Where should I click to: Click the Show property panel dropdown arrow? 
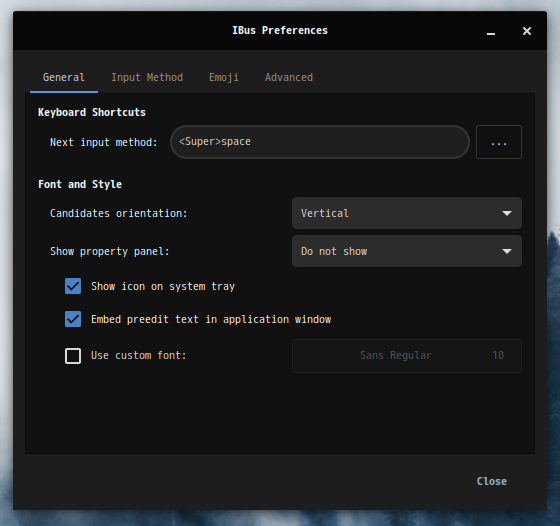[x=507, y=251]
